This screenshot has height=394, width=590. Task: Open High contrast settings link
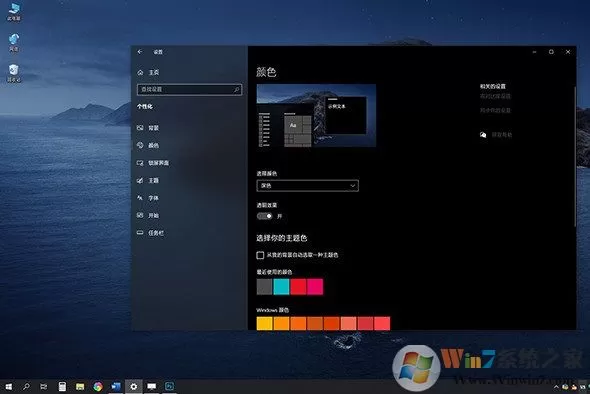click(x=495, y=96)
